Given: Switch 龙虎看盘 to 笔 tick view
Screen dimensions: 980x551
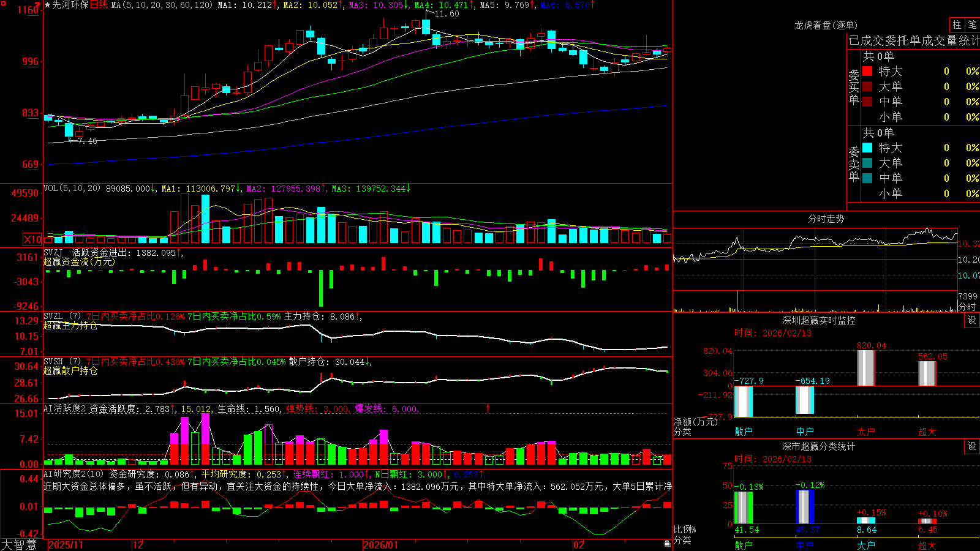Looking at the screenshot, I should click(x=972, y=24).
